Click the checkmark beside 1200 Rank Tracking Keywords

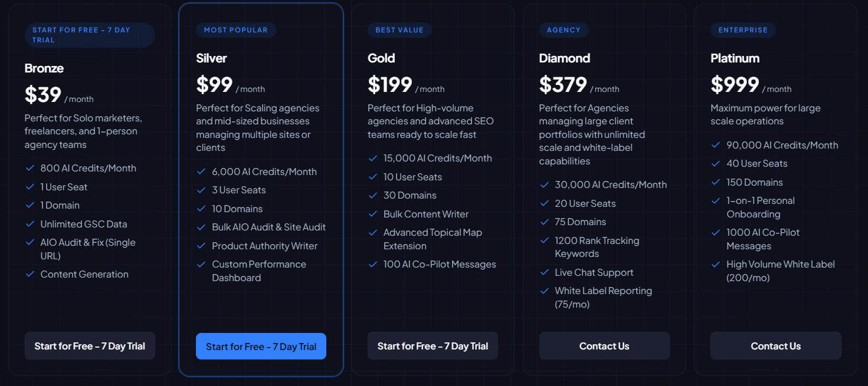[544, 240]
